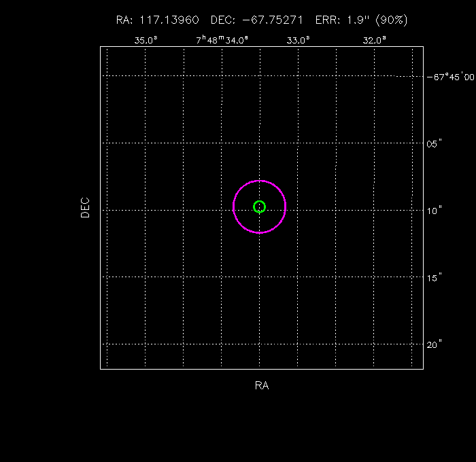The height and width of the screenshot is (462, 476).
Task: Click the DEC vertical axis label
Action: pyautogui.click(x=85, y=207)
